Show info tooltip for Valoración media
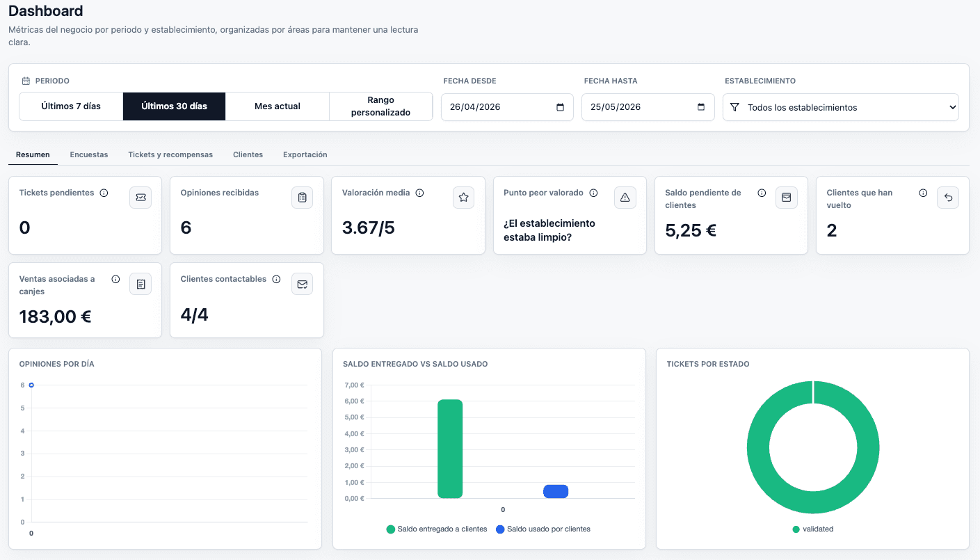980x560 pixels. (419, 193)
